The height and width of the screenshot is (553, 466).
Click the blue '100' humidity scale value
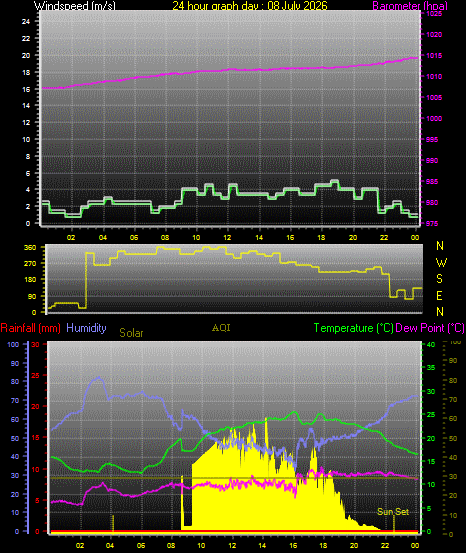[13, 345]
